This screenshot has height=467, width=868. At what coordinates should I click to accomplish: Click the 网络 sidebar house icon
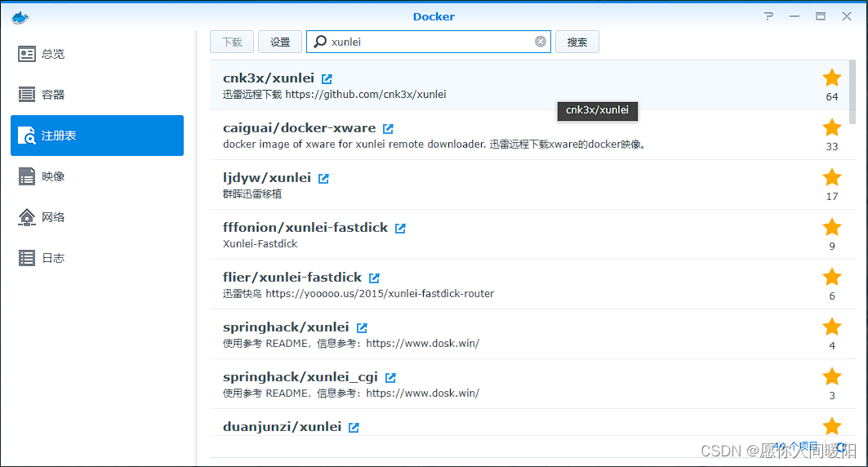click(x=27, y=217)
